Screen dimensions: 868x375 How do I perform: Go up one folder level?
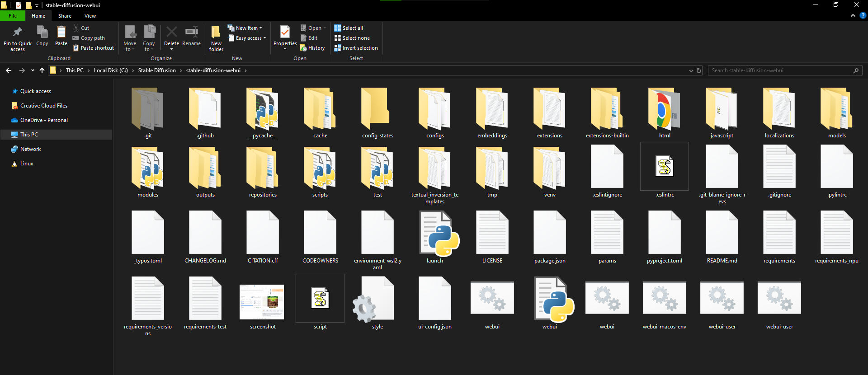click(x=42, y=70)
